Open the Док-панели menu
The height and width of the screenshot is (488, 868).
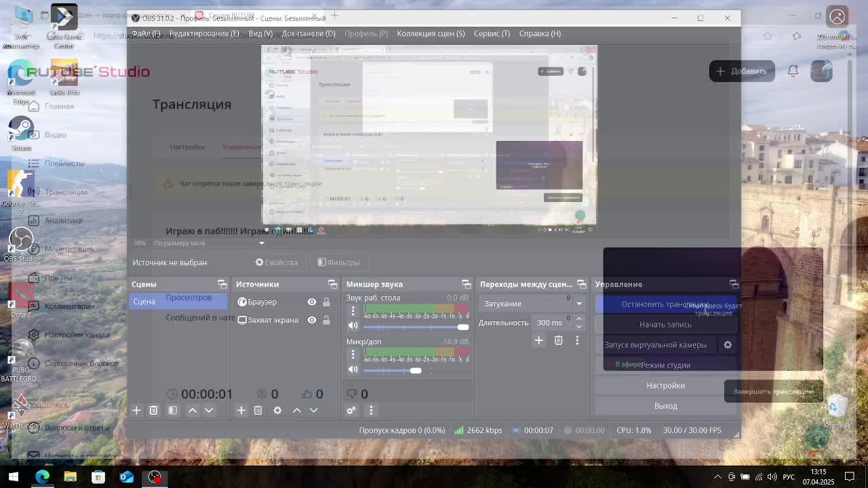pyautogui.click(x=309, y=33)
